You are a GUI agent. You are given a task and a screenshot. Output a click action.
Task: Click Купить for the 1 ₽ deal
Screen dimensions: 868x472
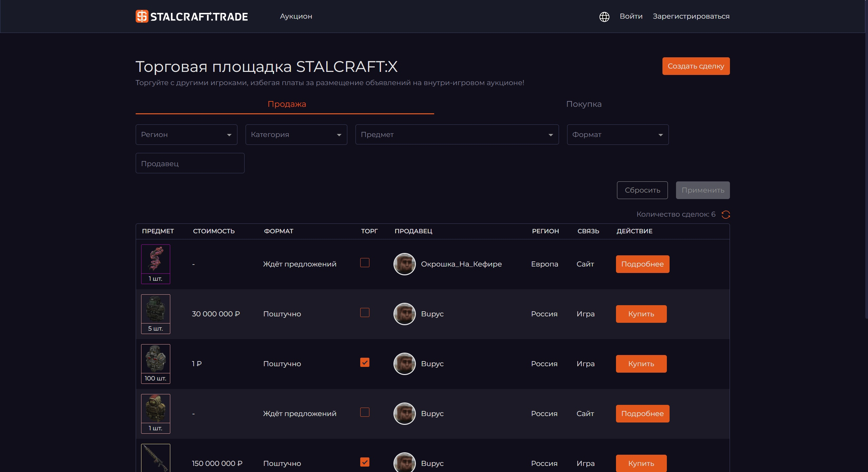point(641,364)
